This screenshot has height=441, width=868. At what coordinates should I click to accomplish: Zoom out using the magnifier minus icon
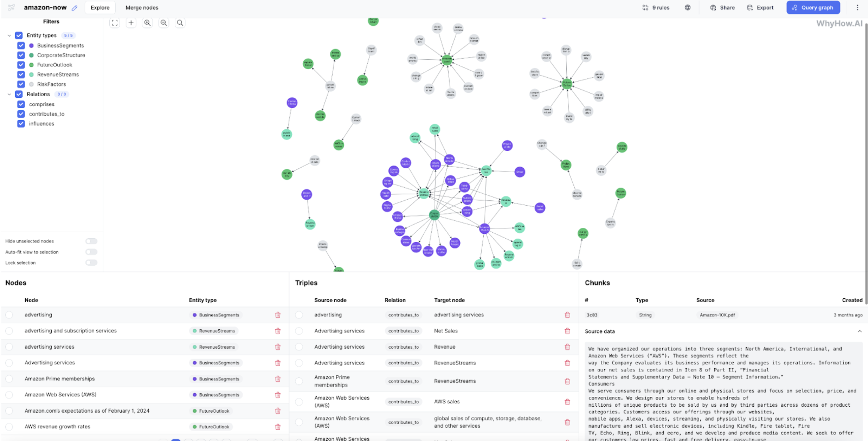(x=164, y=23)
